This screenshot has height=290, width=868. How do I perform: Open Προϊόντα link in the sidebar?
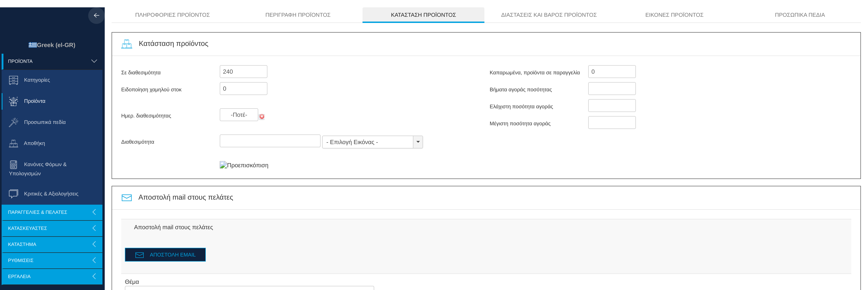[x=35, y=101]
